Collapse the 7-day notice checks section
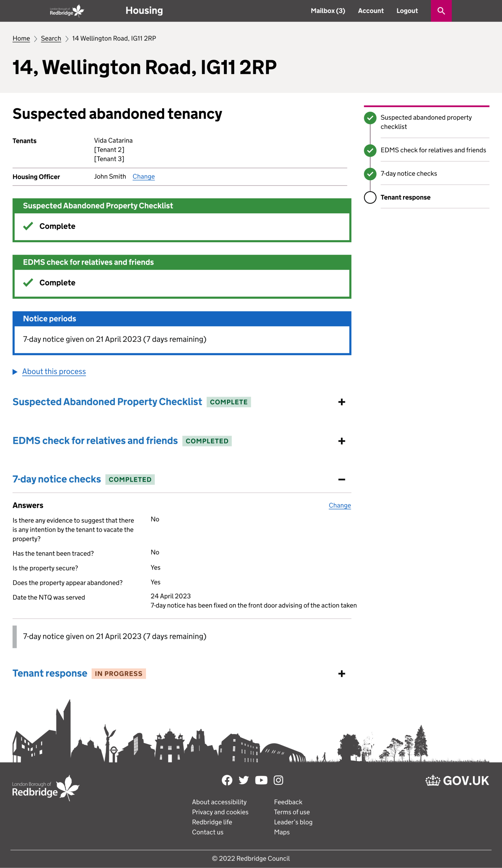 coord(341,479)
